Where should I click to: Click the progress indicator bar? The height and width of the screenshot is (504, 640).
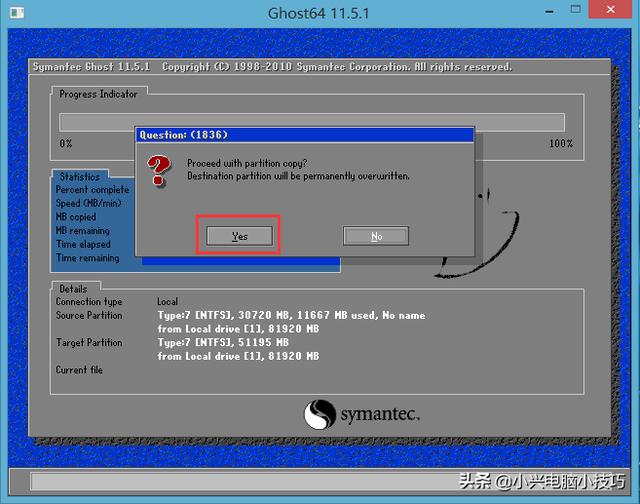pos(312,122)
